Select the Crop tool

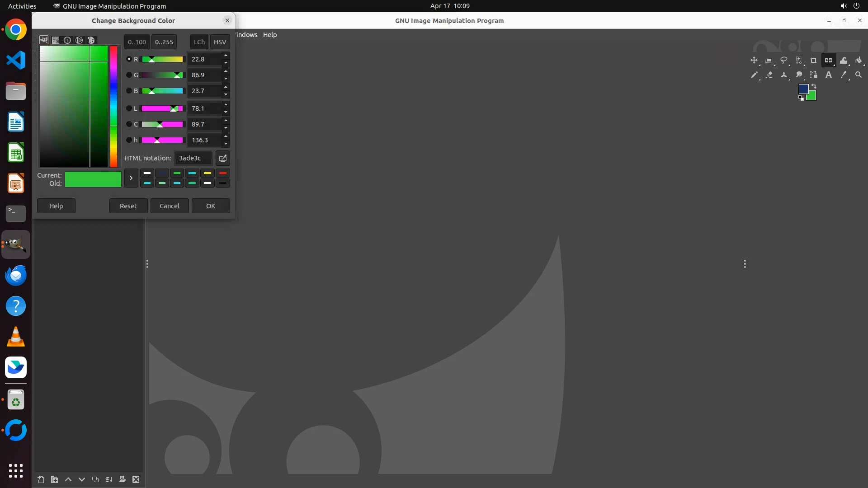click(814, 60)
